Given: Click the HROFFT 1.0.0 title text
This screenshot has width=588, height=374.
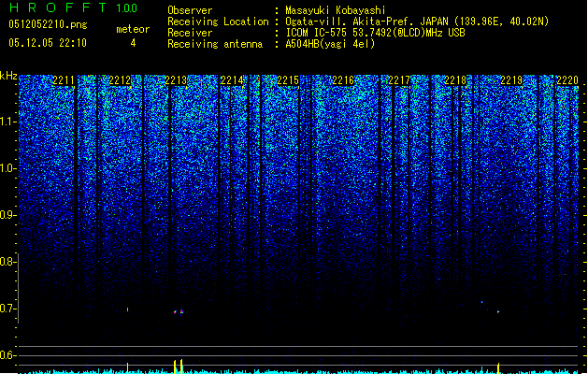Looking at the screenshot, I should pos(73,7).
